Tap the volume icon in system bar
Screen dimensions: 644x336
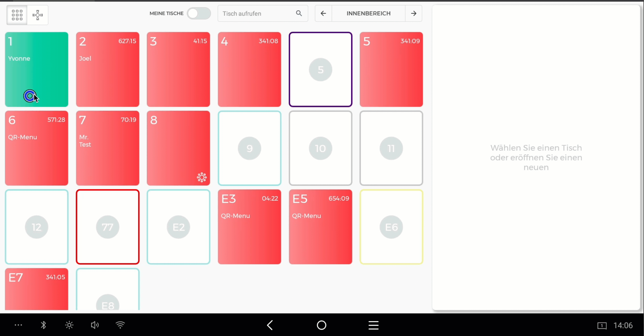point(94,325)
